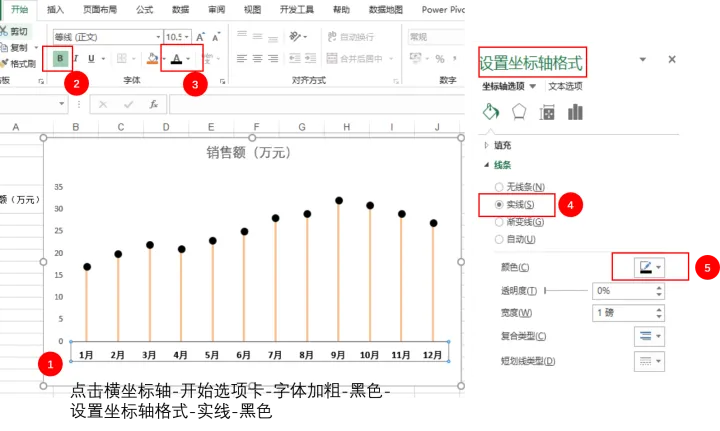Select the Format Painter (格式刷) tool

4,63
